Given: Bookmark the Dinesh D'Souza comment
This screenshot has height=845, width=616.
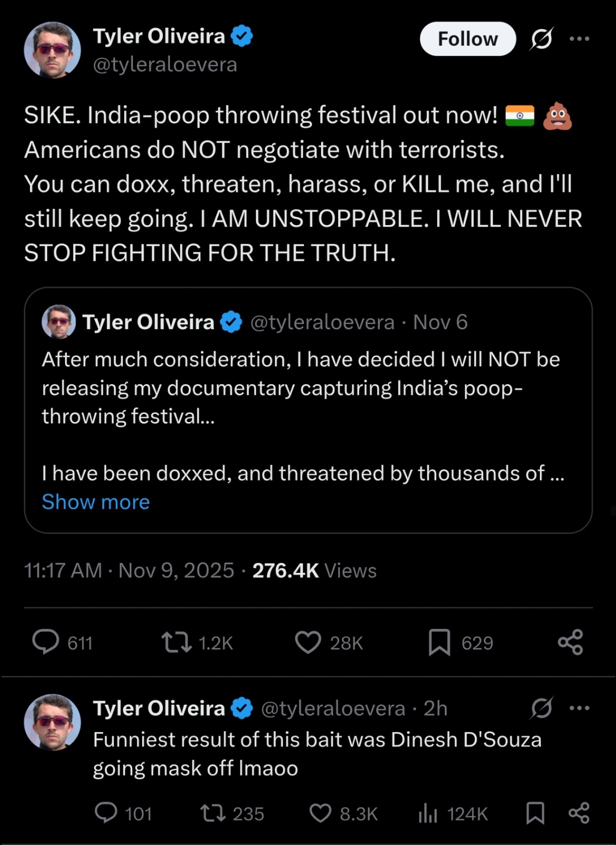Looking at the screenshot, I should point(535,813).
